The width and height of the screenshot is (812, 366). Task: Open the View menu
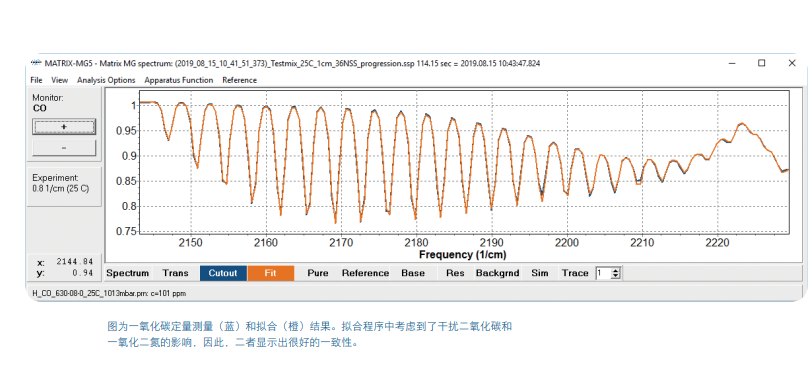pyautogui.click(x=60, y=80)
